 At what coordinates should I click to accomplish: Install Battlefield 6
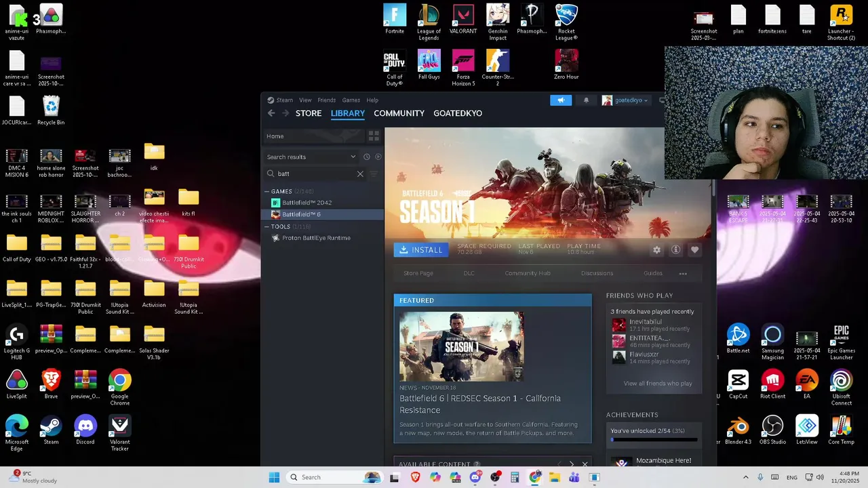pos(421,250)
